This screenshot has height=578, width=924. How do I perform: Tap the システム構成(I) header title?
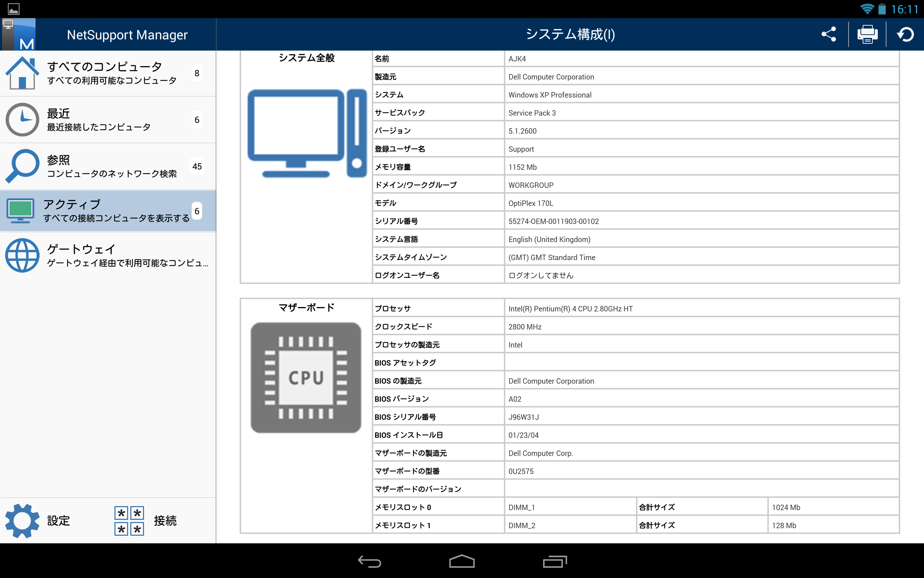(570, 34)
